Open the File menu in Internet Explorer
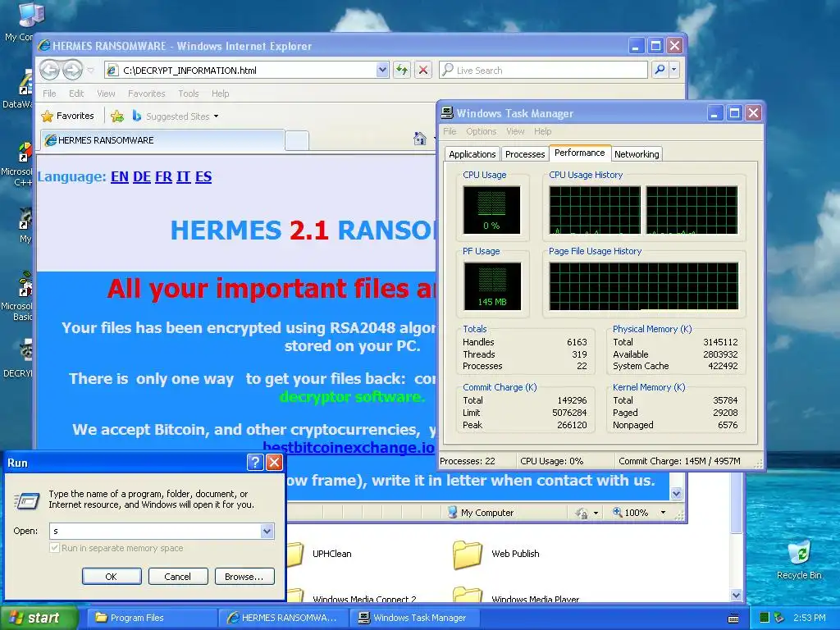Screen dimensions: 840x630 [x=49, y=94]
